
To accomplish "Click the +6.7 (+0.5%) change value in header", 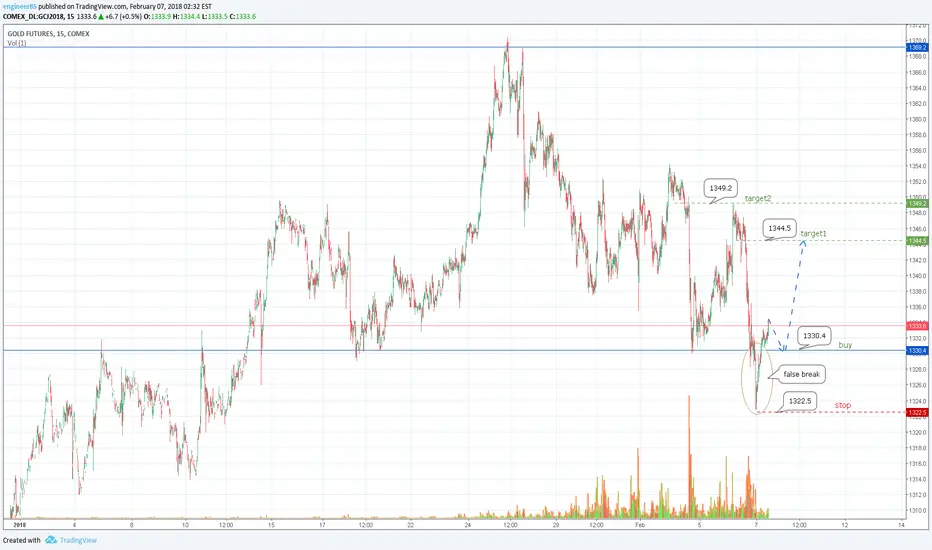I will 124,17.
